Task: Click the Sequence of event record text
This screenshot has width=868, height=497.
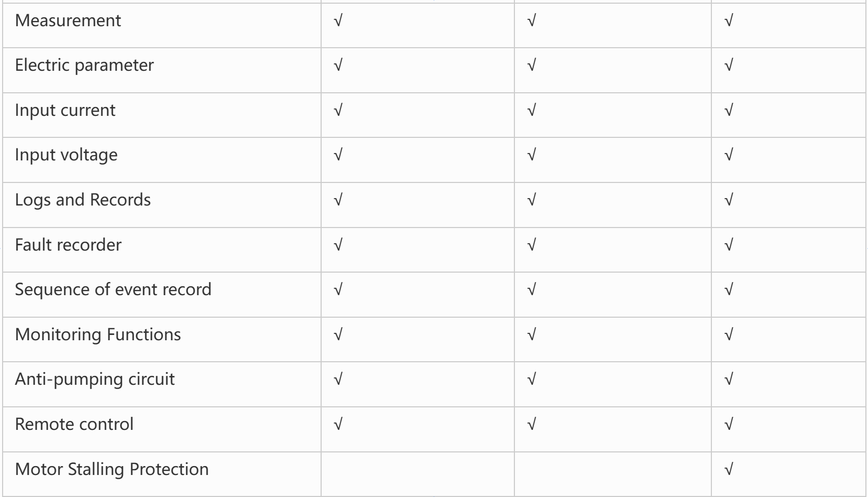Action: 113,289
